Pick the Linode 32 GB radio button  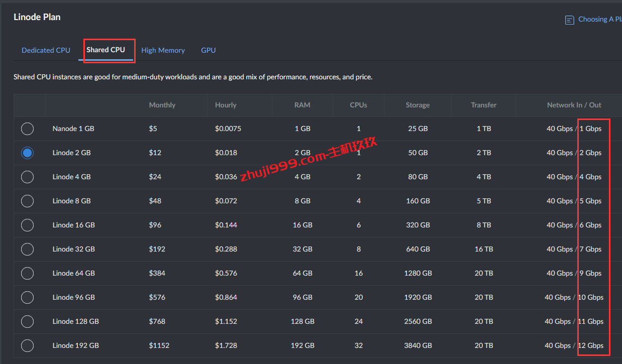coord(27,249)
